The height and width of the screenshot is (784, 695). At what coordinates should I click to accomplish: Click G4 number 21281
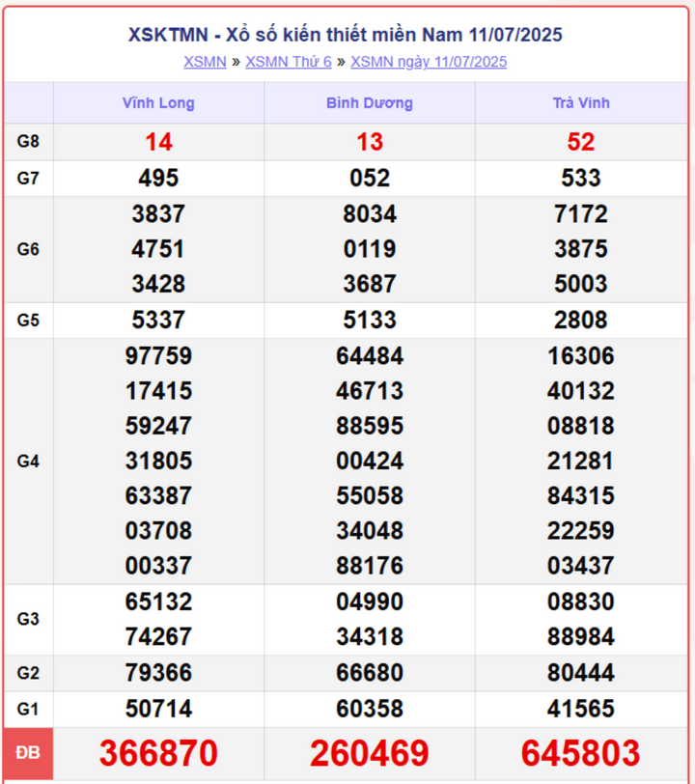580,461
